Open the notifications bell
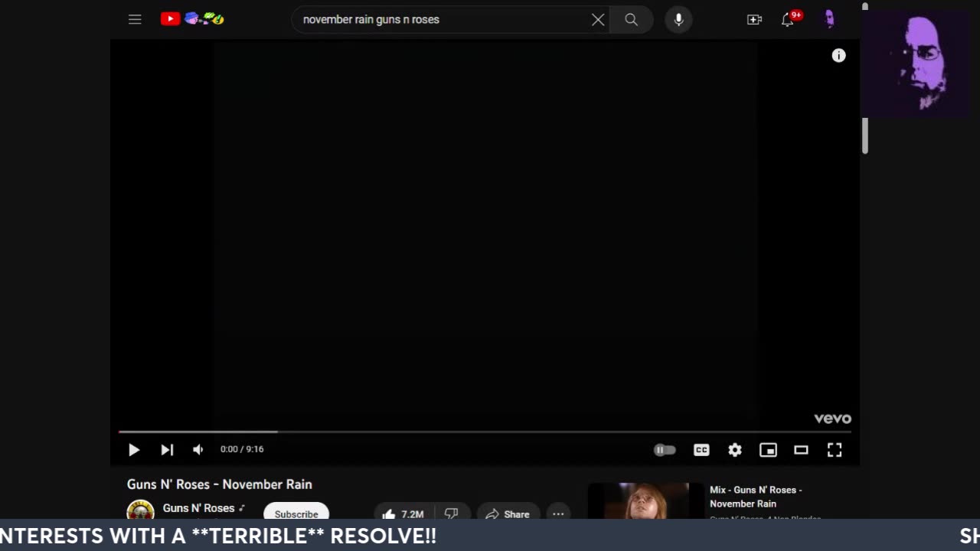980x551 pixels. click(789, 19)
